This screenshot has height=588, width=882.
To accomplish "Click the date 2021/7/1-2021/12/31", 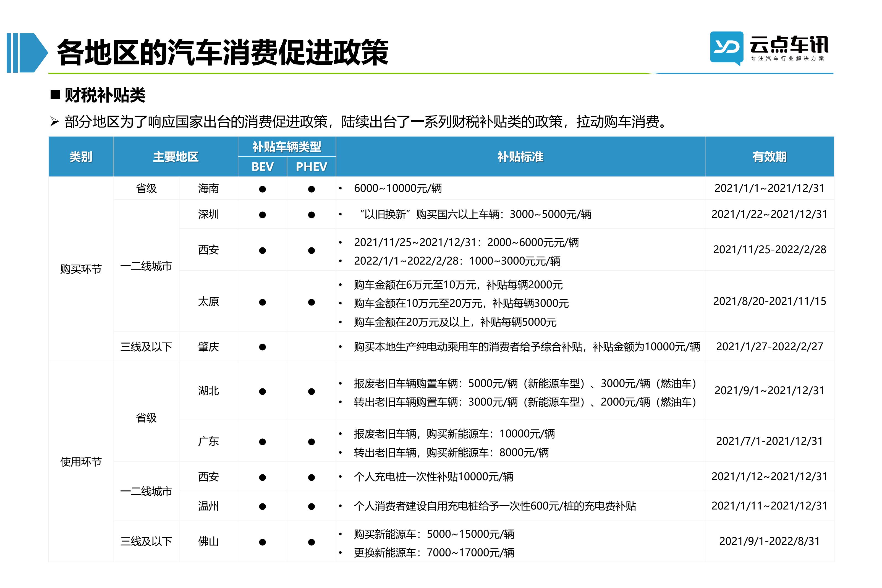I will pos(770,441).
